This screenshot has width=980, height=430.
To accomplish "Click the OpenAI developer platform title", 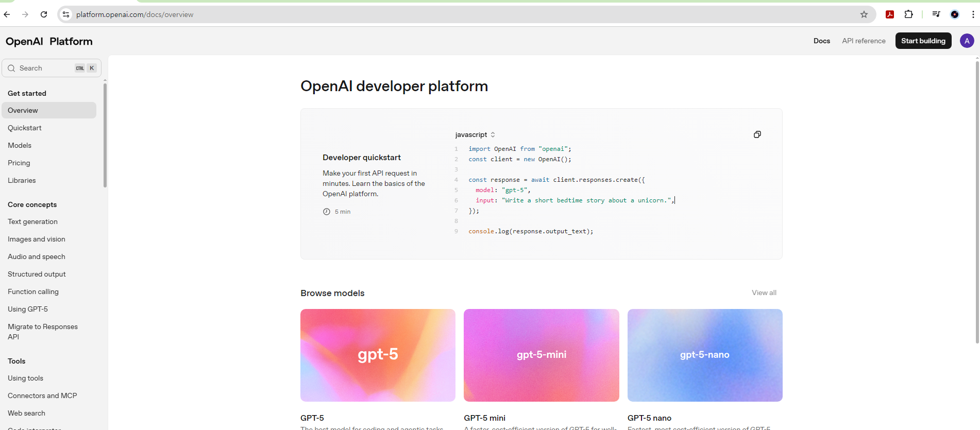I will pyautogui.click(x=394, y=86).
